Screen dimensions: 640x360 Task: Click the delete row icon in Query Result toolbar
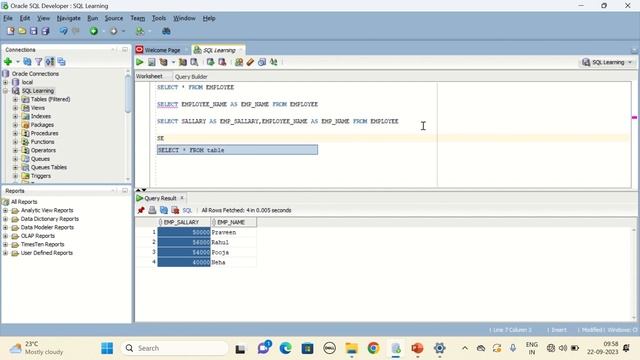pos(175,210)
